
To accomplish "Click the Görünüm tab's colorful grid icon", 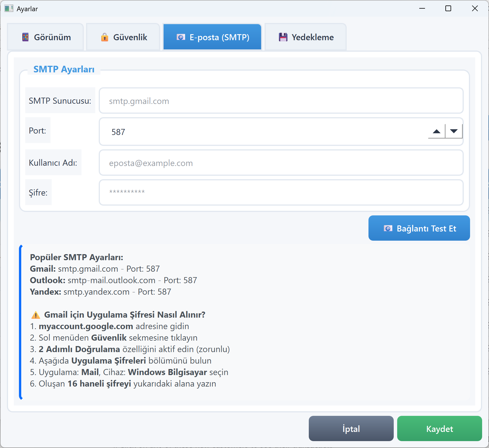I will pyautogui.click(x=26, y=37).
